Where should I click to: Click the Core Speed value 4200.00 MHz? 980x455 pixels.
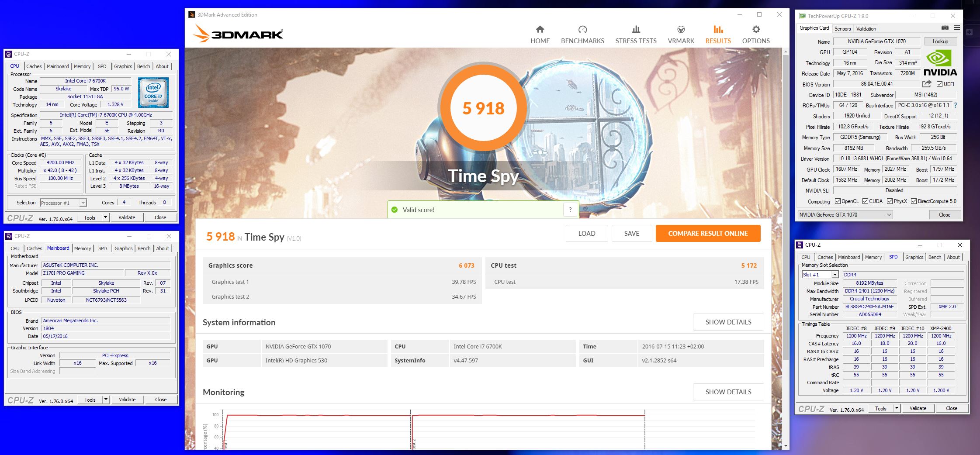61,162
